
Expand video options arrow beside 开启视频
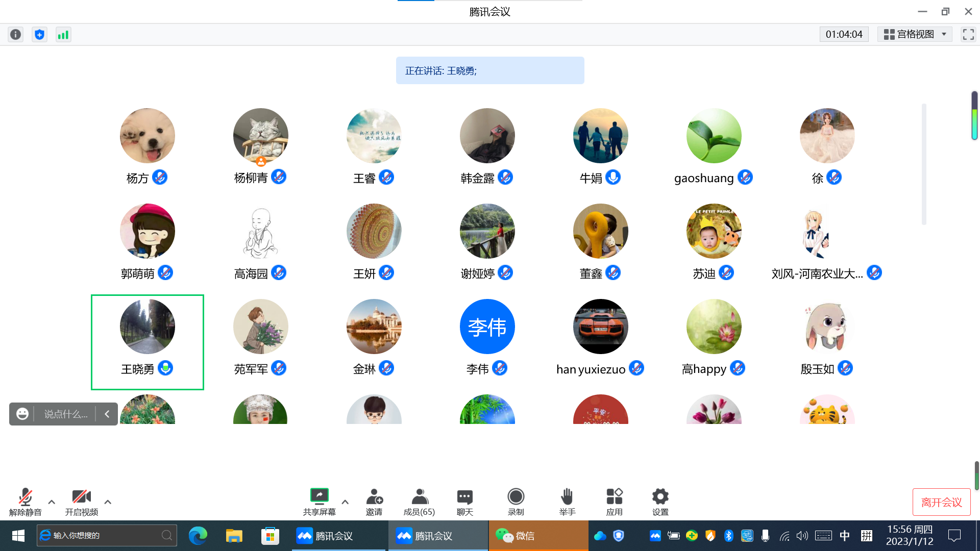pyautogui.click(x=108, y=502)
